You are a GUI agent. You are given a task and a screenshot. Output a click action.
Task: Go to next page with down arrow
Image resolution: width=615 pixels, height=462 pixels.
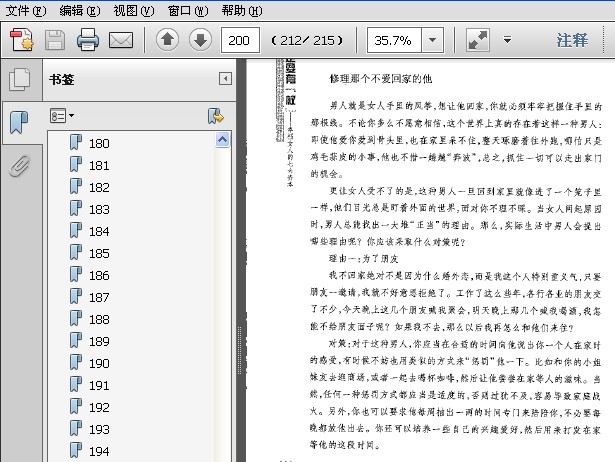point(200,41)
